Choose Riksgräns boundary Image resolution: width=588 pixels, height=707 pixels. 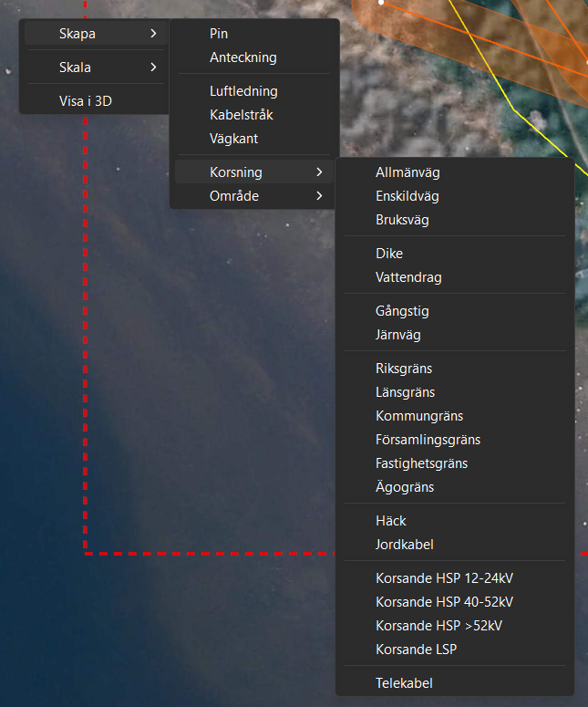[455, 369]
